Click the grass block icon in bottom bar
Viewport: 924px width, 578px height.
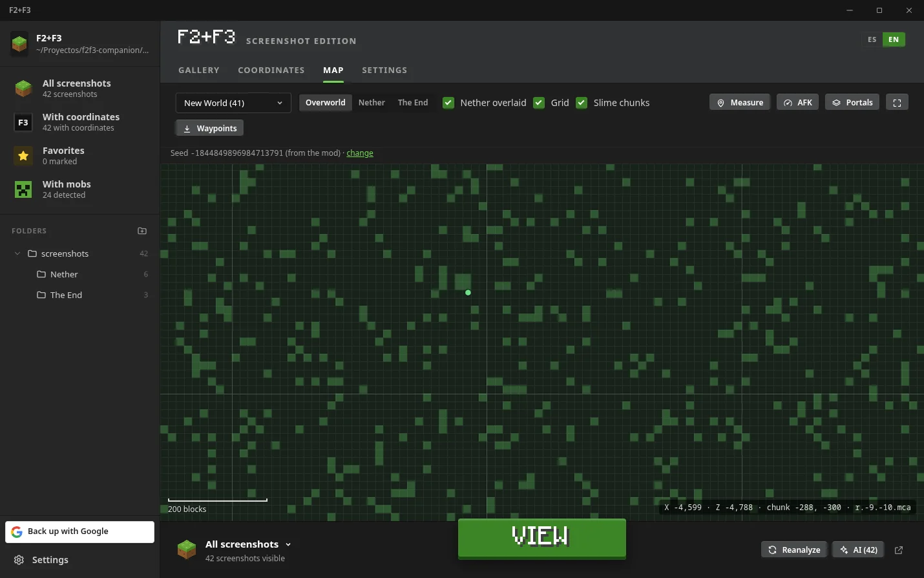[187, 550]
